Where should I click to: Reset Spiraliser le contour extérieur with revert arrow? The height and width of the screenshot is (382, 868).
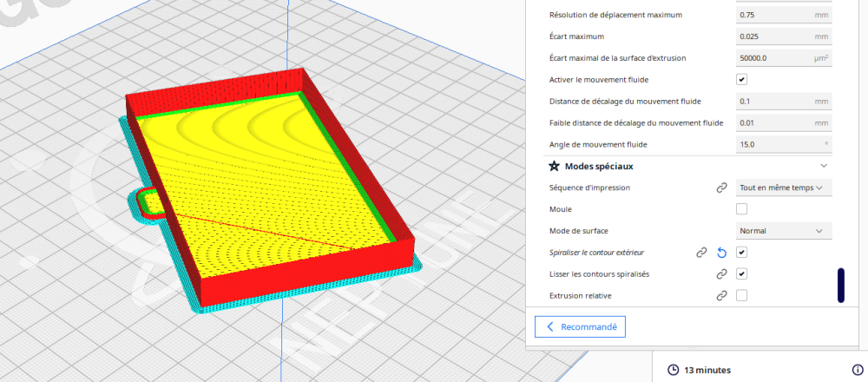click(x=721, y=253)
